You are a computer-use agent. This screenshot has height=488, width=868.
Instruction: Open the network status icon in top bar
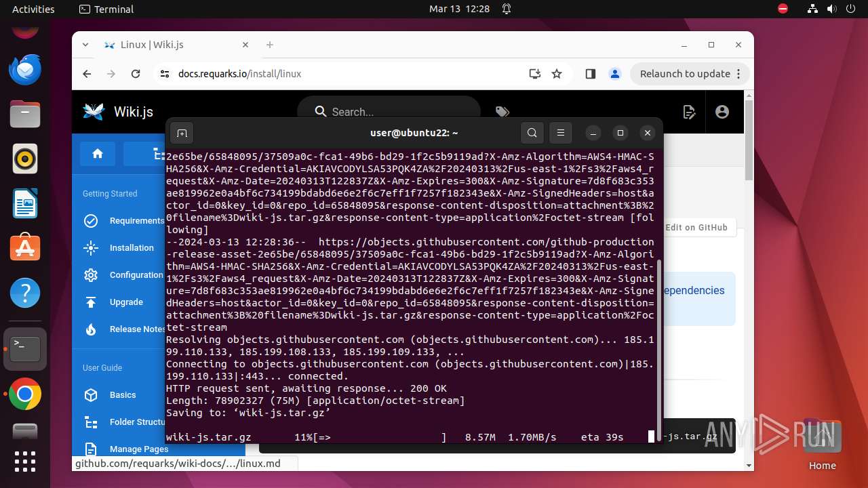[812, 9]
